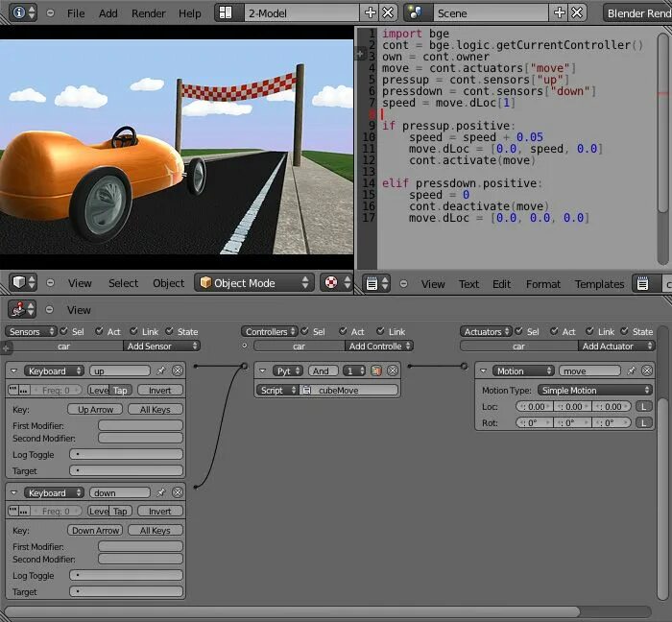Open the Render menu

click(x=148, y=13)
